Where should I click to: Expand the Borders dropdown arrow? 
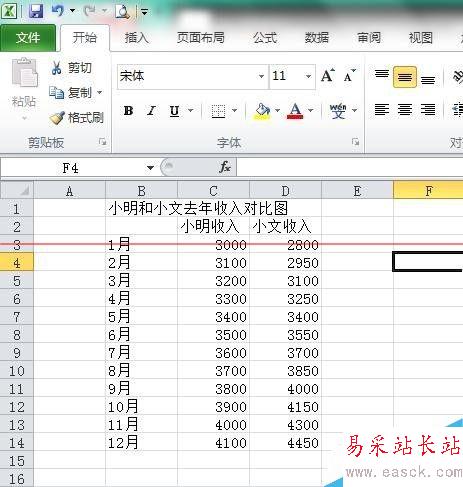[234, 111]
